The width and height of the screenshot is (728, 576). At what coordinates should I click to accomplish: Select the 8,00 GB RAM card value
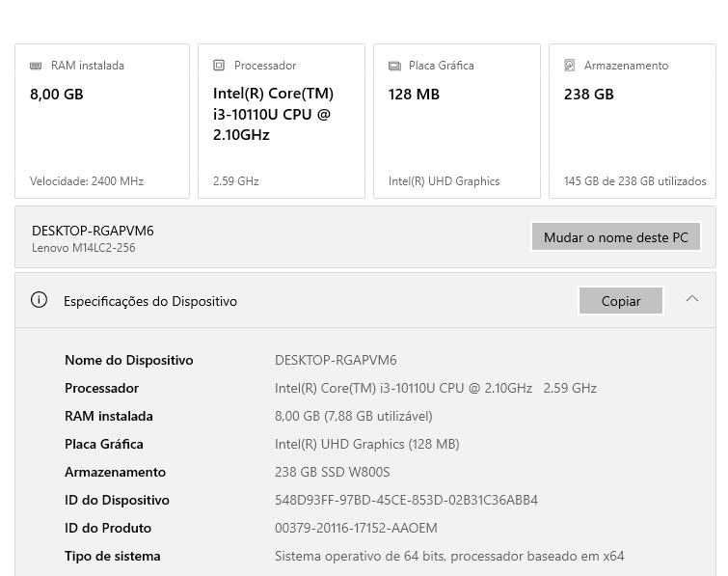tap(57, 94)
